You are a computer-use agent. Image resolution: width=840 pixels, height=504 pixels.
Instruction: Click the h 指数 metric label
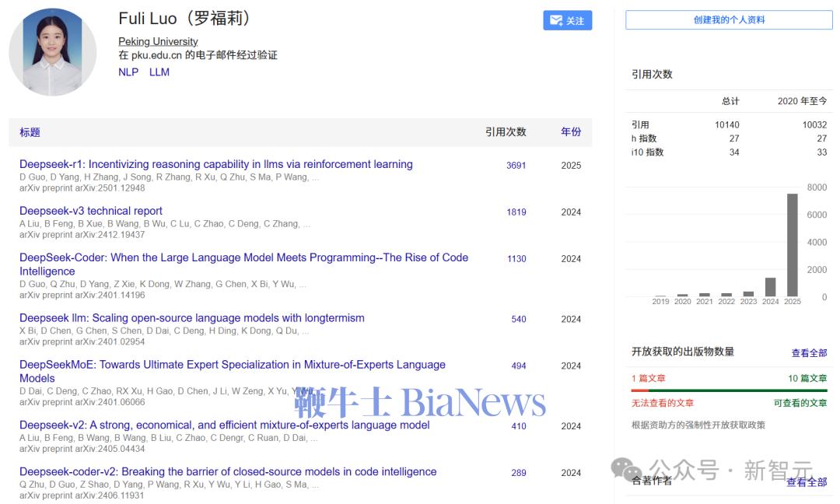tap(644, 138)
